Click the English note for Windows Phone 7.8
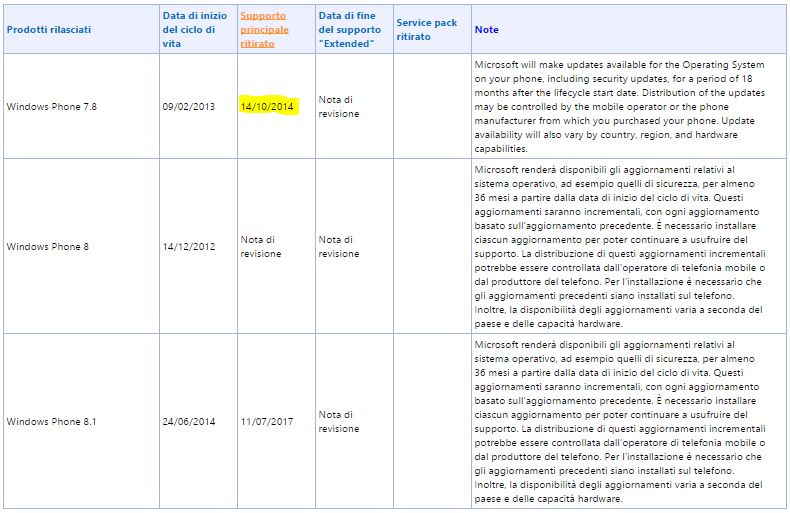The width and height of the screenshot is (790, 513). (620, 107)
